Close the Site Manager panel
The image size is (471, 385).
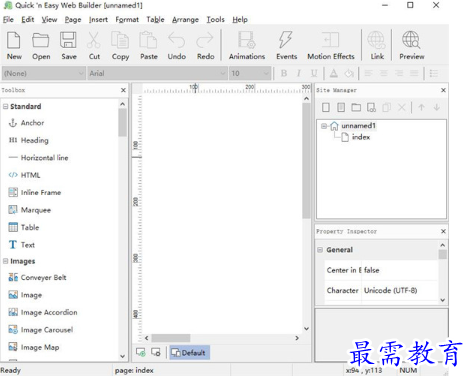(x=443, y=90)
